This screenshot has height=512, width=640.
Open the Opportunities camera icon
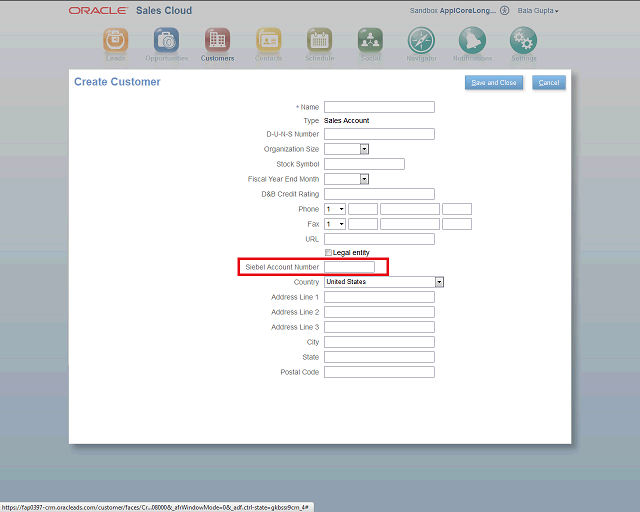pos(166,40)
